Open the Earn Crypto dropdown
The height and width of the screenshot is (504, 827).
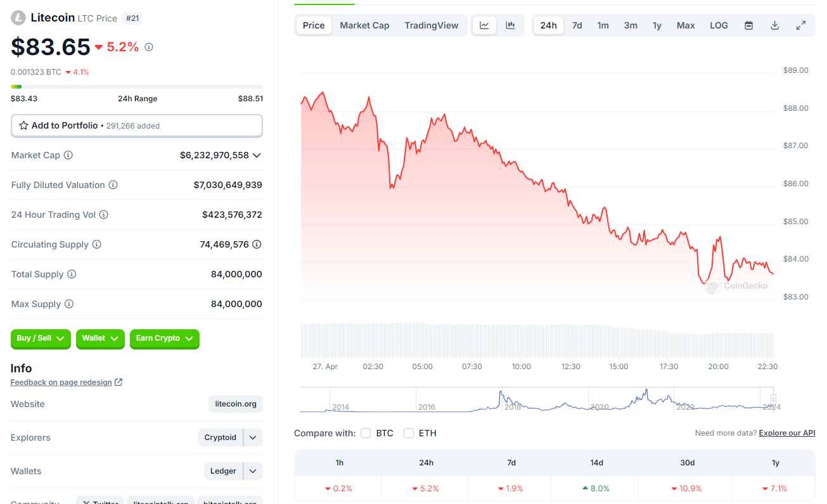click(165, 339)
